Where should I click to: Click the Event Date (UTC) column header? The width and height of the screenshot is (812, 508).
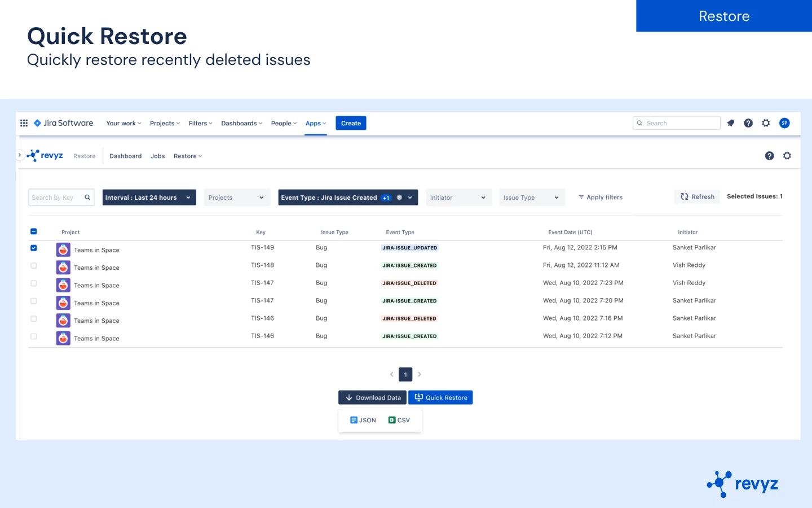(570, 232)
